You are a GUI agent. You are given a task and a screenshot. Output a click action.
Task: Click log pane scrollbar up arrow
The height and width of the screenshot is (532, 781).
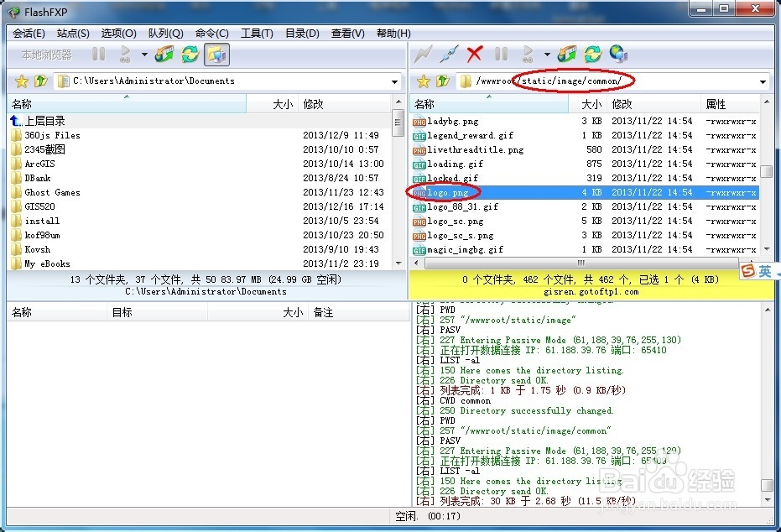tap(767, 309)
